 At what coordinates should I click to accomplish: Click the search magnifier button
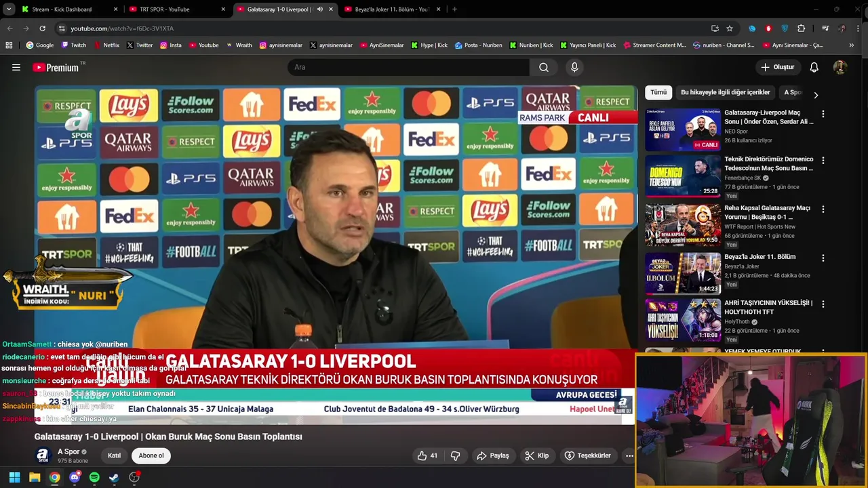(544, 67)
